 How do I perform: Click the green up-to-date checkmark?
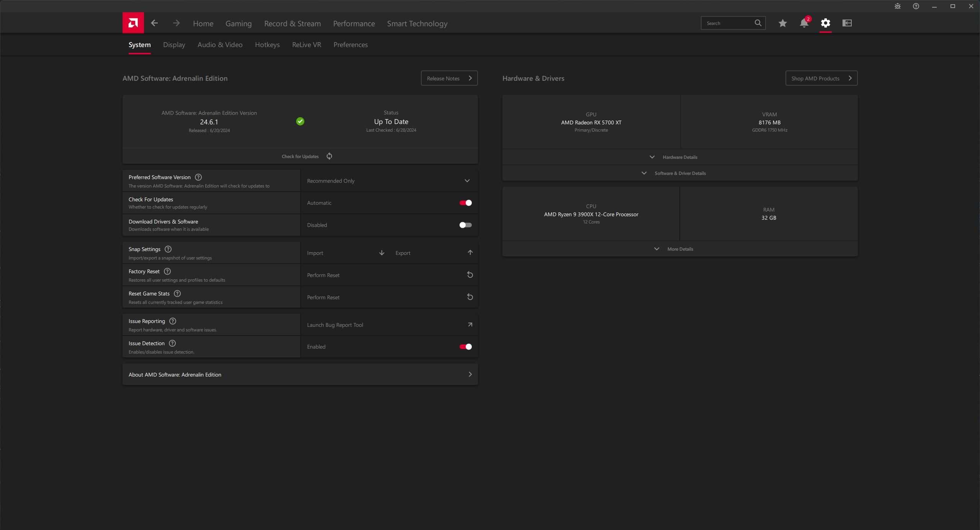tap(300, 121)
